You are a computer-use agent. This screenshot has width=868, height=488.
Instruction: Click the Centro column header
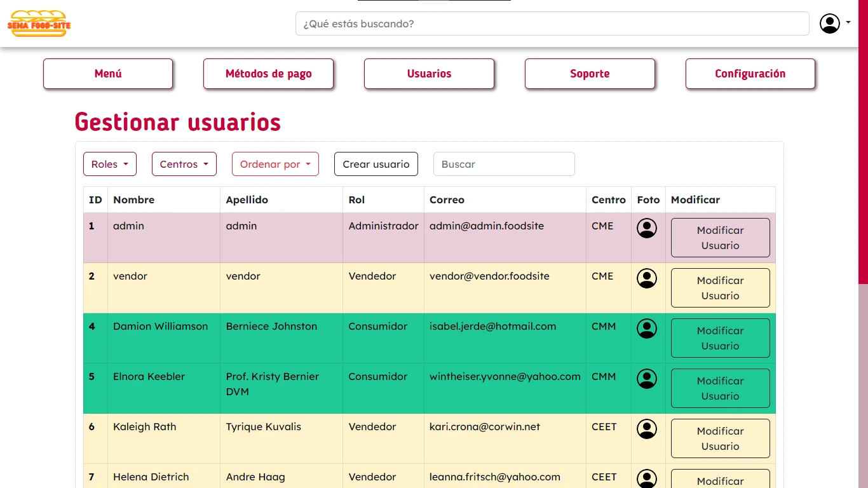click(609, 200)
